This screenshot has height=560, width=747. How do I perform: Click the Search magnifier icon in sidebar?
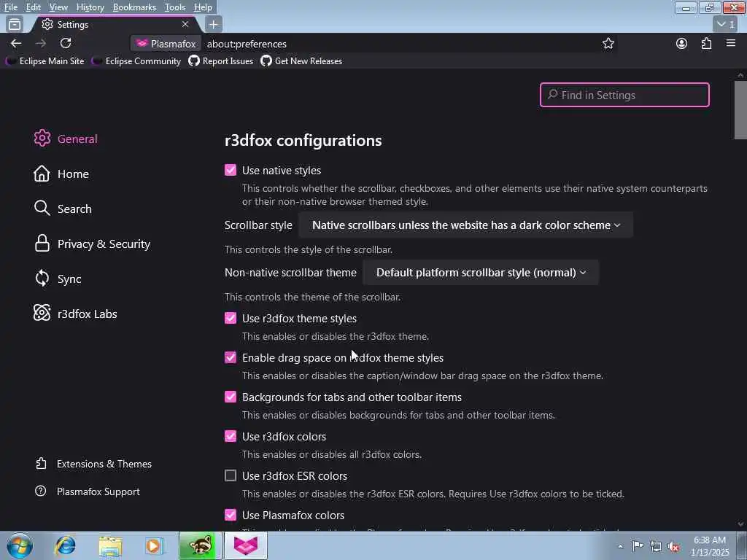click(x=42, y=208)
